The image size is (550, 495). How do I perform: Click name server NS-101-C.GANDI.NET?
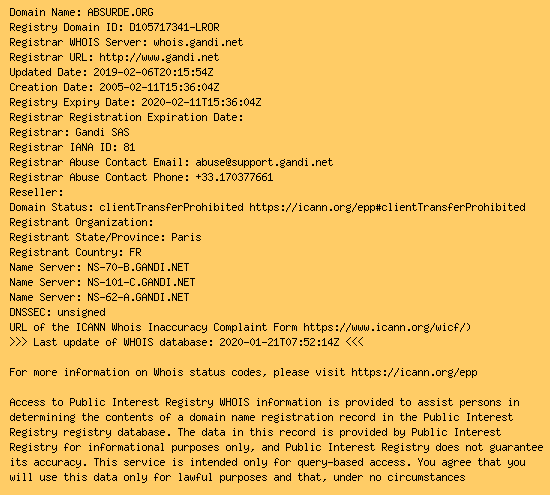click(141, 282)
